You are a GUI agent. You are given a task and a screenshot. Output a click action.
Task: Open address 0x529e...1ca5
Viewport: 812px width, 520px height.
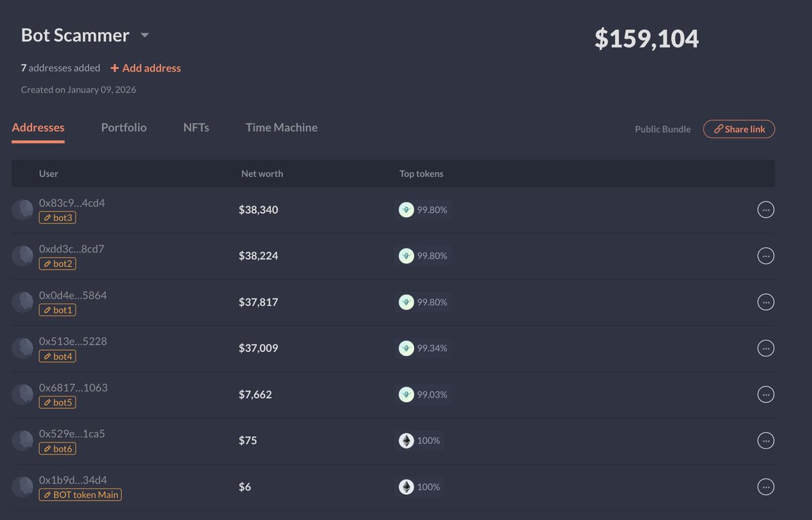[72, 433]
